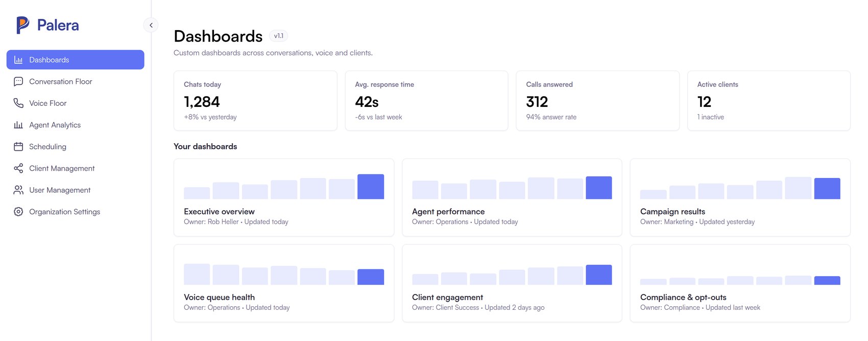Click the Your dashboards heading
Screen dimensions: 868x341
205,146
